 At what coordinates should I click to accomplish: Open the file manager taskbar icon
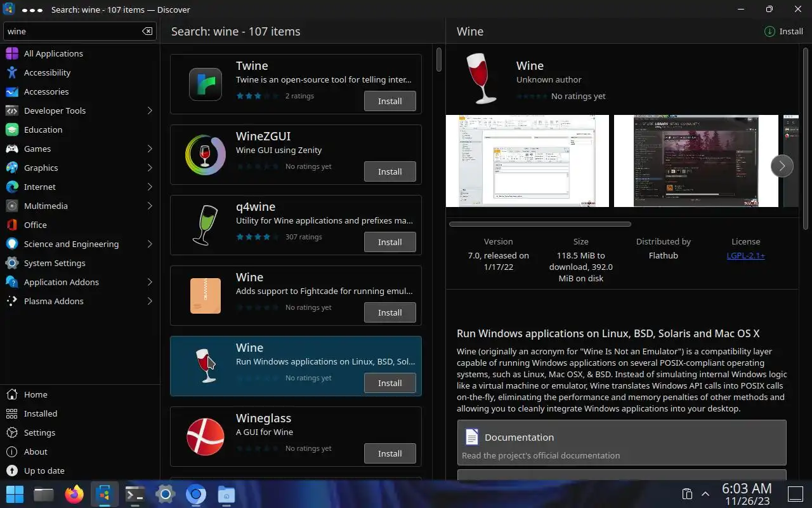[44, 494]
